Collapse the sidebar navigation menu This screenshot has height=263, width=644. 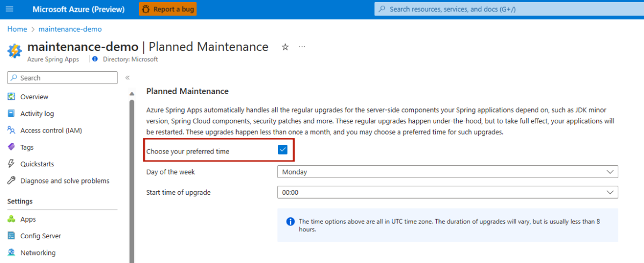127,78
